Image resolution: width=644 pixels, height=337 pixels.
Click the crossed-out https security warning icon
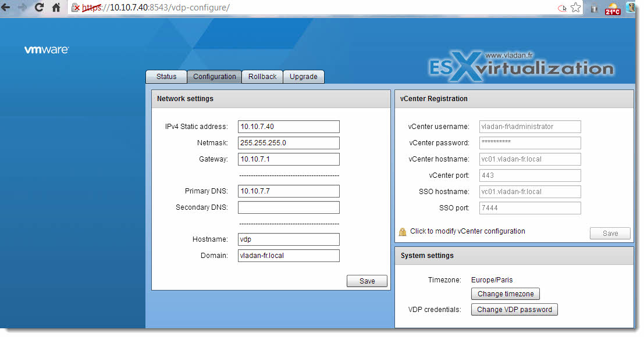click(x=76, y=8)
